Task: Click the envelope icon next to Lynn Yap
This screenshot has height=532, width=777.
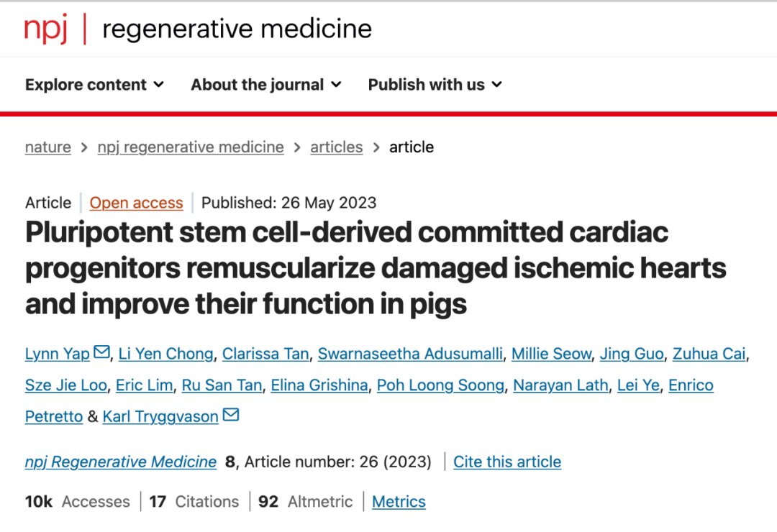Action: tap(101, 352)
